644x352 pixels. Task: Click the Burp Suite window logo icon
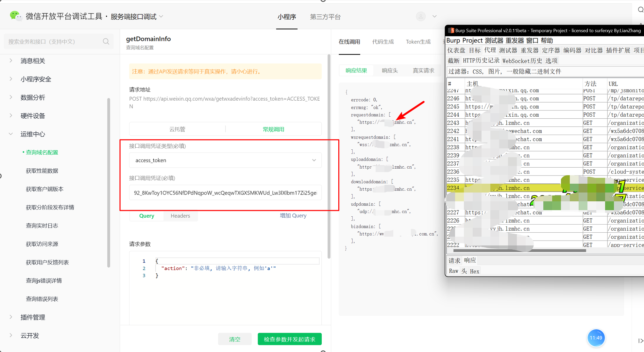pos(451,30)
